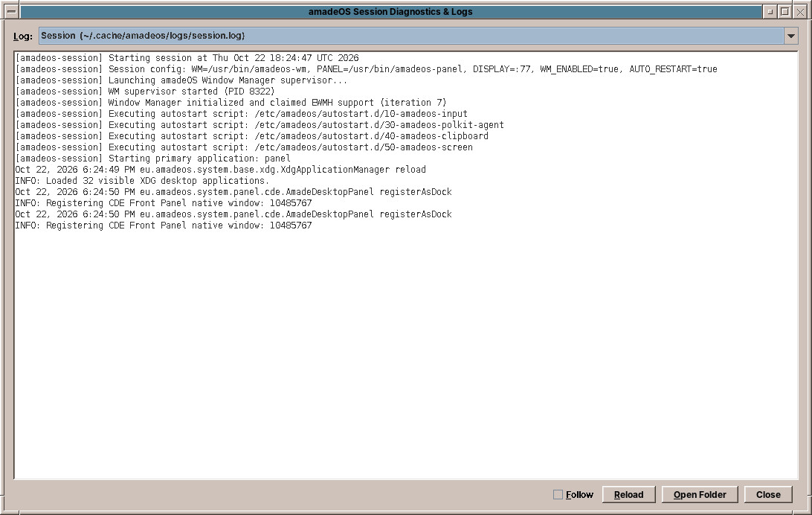Click the 'WM supervisor started (PID 8322)' line
This screenshot has height=515, width=812.
pyautogui.click(x=145, y=92)
